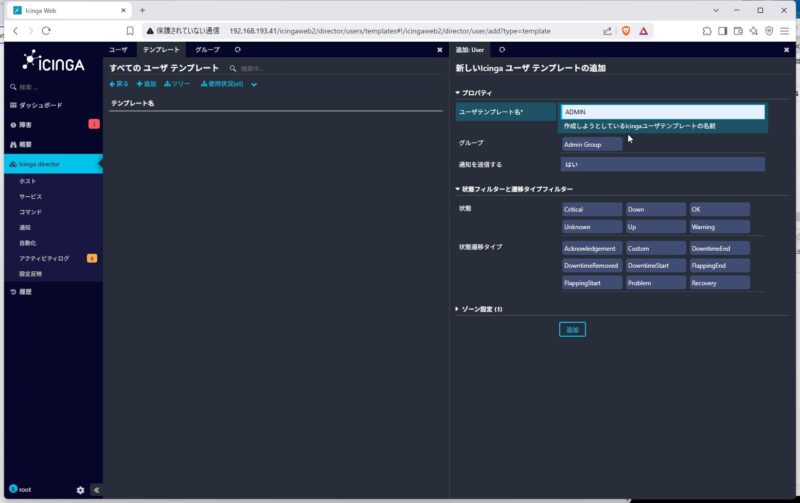Toggle the Acknowledgement transition type
Image resolution: width=800 pixels, height=503 pixels.
pyautogui.click(x=592, y=248)
